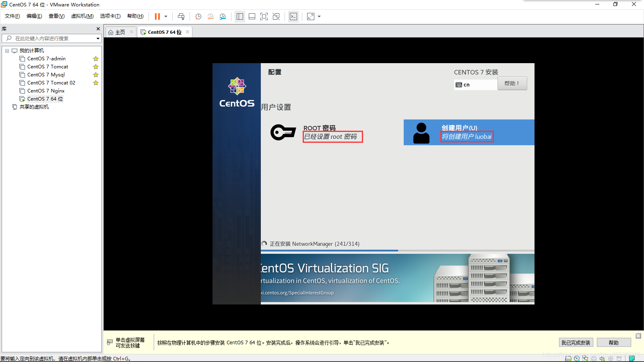Click the send Ctrl+Alt+Del toolbar icon

[x=181, y=16]
